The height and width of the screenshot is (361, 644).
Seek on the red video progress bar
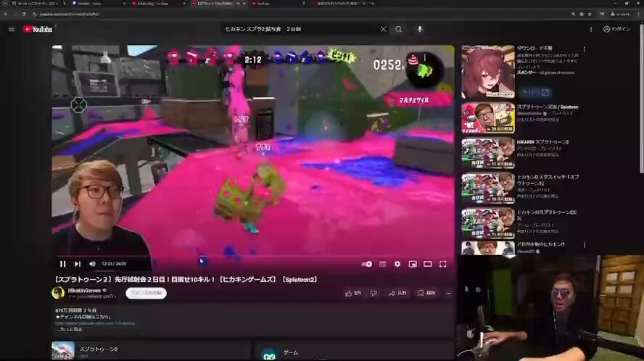click(x=253, y=256)
